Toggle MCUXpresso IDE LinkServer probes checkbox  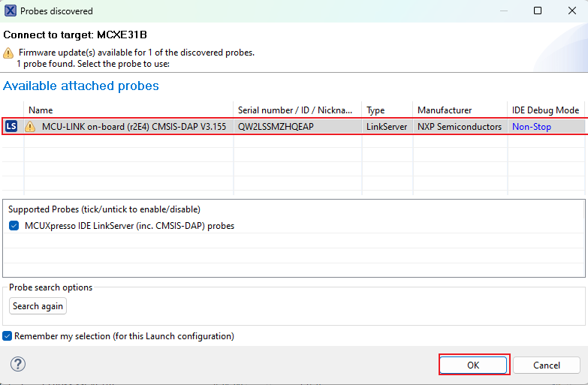pyautogui.click(x=14, y=225)
